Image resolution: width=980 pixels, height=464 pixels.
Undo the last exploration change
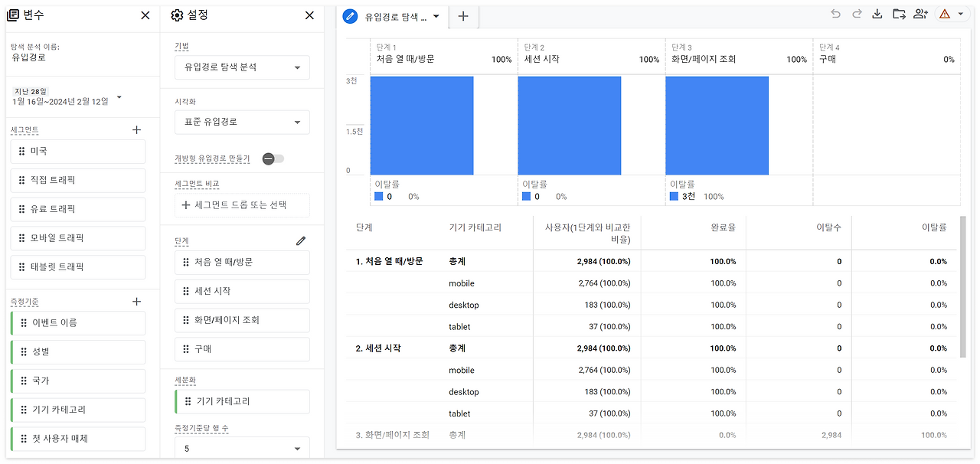[835, 14]
